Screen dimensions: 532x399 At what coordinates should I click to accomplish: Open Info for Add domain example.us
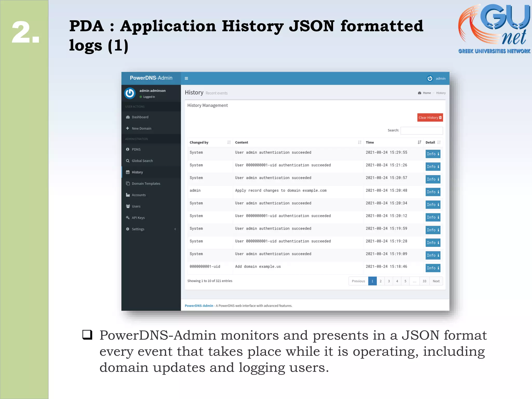click(x=433, y=268)
